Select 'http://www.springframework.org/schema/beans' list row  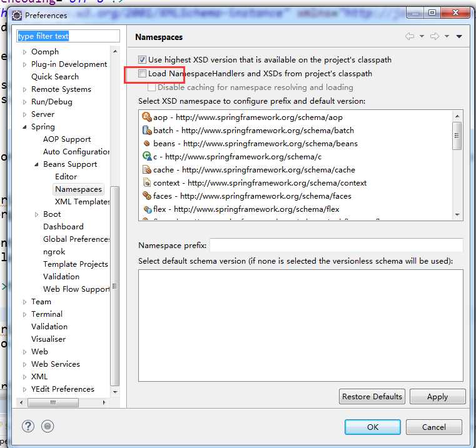pos(296,143)
